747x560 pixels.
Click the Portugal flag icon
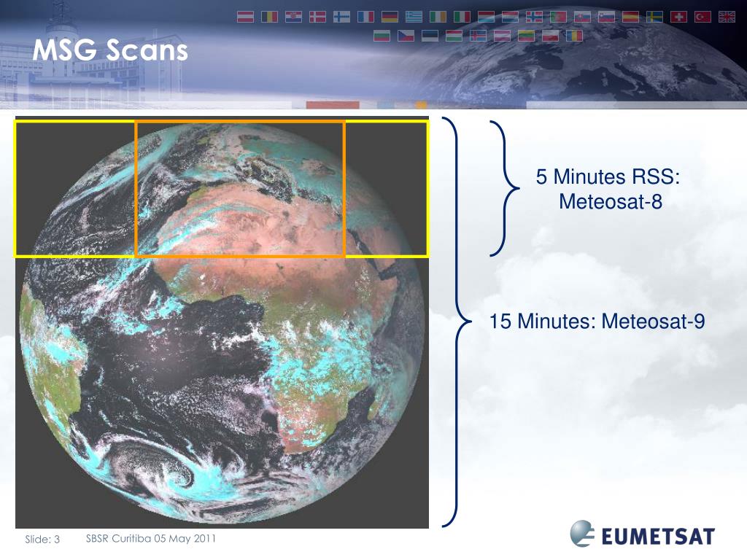[558, 17]
